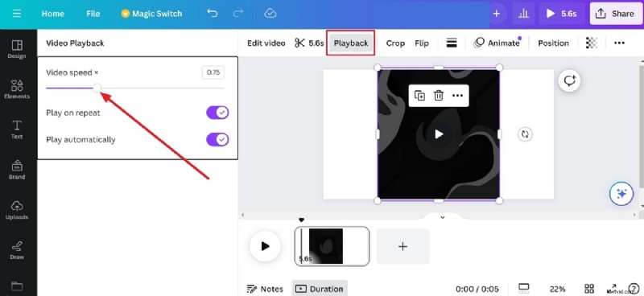
Task: Open the insights chart icon
Action: coord(523,14)
